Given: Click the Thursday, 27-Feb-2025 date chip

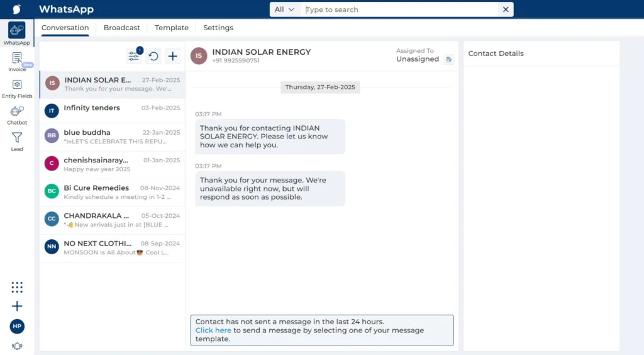Looking at the screenshot, I should point(320,87).
